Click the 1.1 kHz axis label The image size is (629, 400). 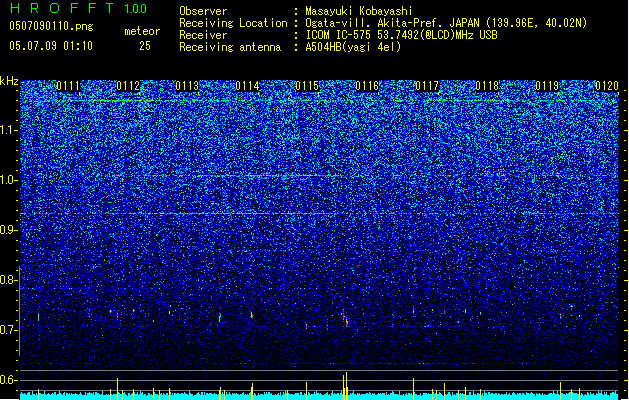pos(8,130)
